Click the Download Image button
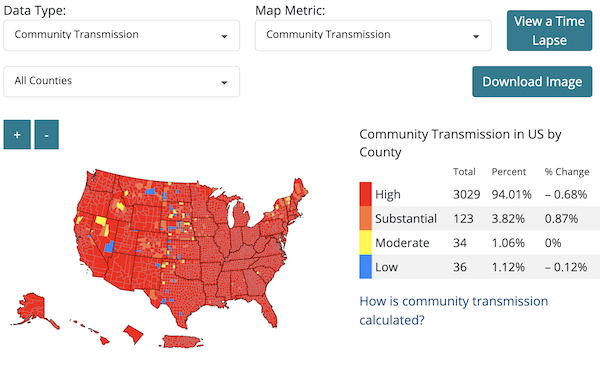Viewport: 600px width, 369px height. (x=532, y=82)
